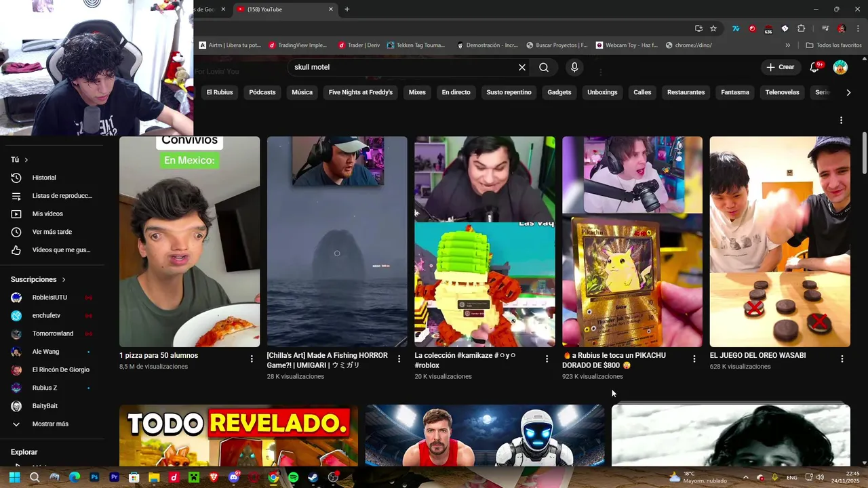This screenshot has height=488, width=868.
Task: Show more category chips with right arrow
Action: click(x=848, y=92)
